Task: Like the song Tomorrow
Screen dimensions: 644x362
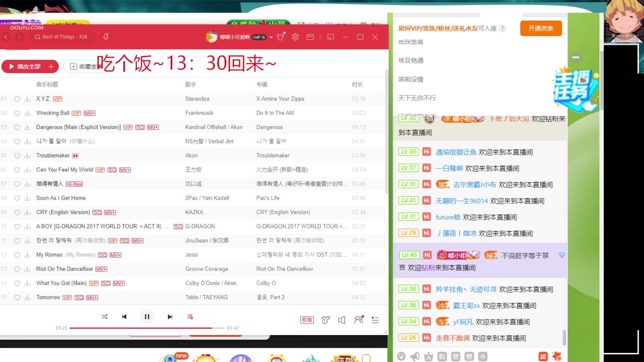Action: (x=17, y=297)
